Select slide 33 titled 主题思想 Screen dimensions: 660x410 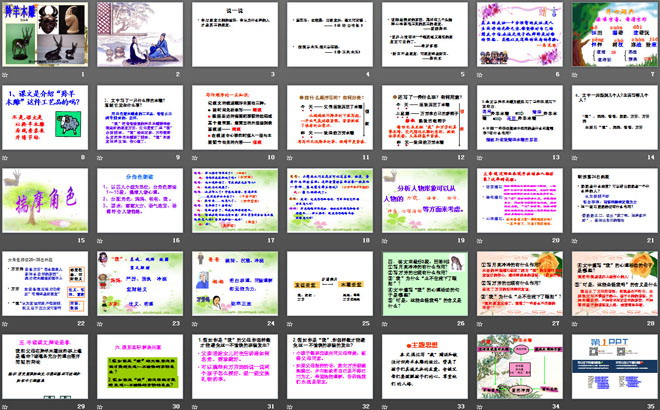(x=425, y=366)
